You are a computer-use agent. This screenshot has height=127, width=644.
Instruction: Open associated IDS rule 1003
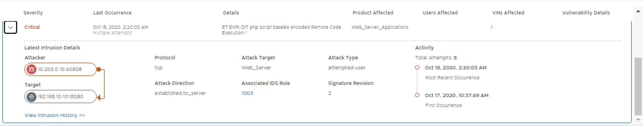click(x=247, y=93)
